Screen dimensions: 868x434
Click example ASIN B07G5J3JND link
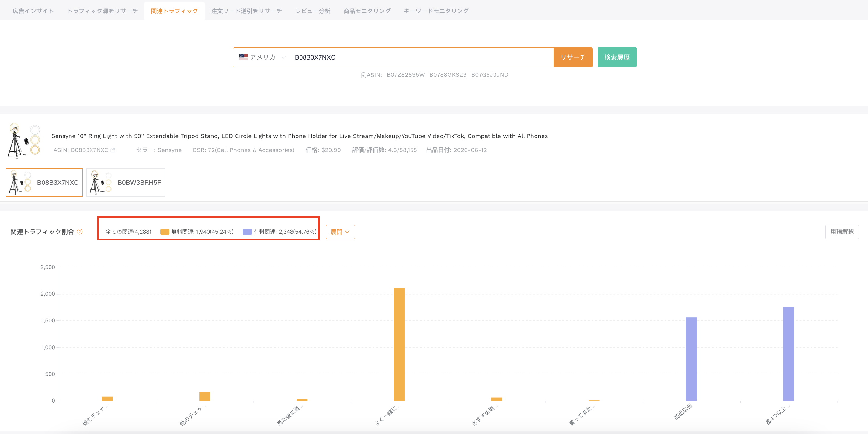click(489, 75)
